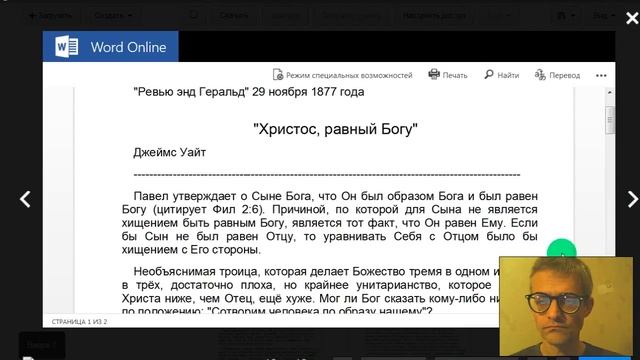Go to the previous file with left arrow

pos(25,199)
